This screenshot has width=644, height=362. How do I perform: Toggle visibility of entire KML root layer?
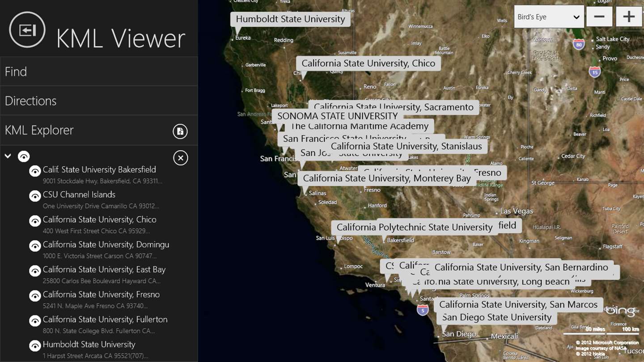click(24, 156)
